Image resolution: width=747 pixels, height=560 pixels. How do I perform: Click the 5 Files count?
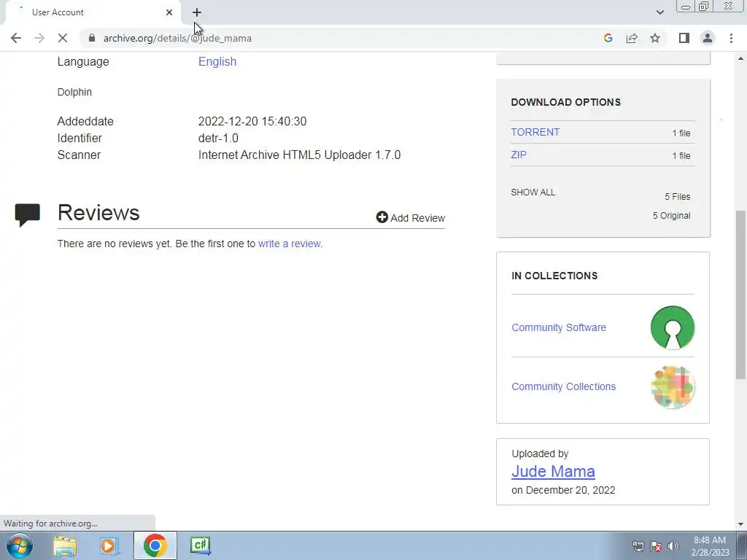(x=678, y=197)
